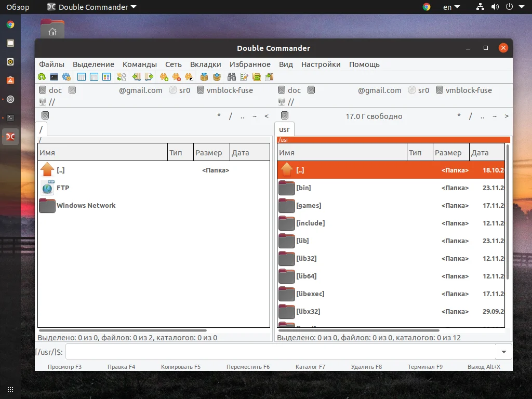The height and width of the screenshot is (399, 532).
Task: Refresh the active file panel
Action: click(41, 76)
